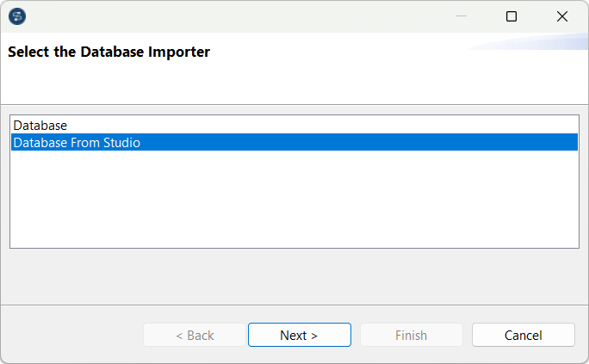
Task: Select the Database From Studio entry
Action: (x=77, y=143)
